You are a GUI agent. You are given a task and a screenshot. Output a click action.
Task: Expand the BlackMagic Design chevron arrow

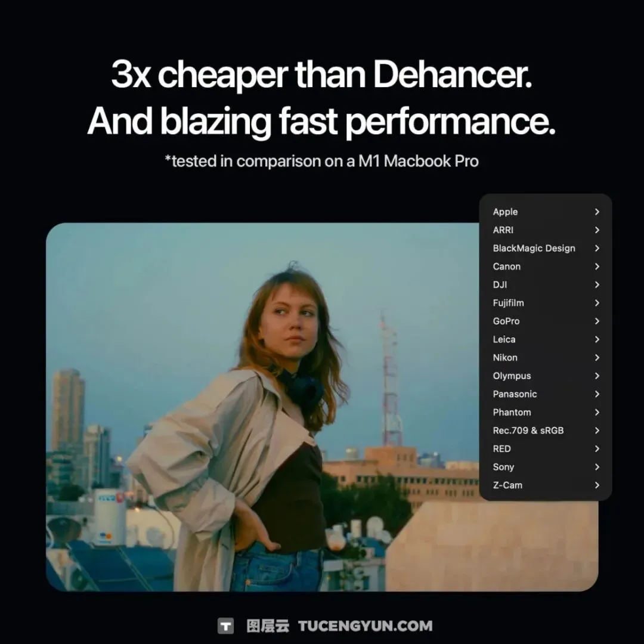pos(597,248)
